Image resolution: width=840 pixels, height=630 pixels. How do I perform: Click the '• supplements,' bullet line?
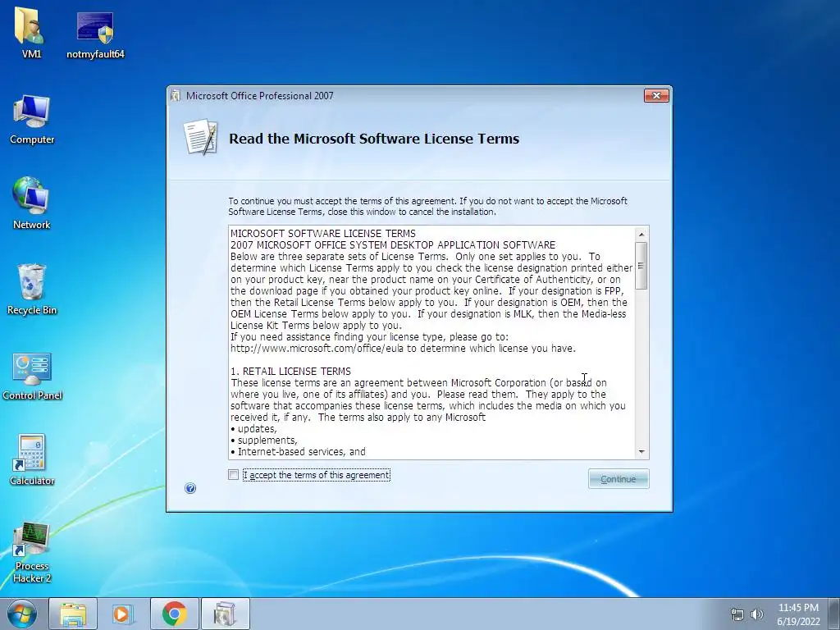click(x=264, y=441)
